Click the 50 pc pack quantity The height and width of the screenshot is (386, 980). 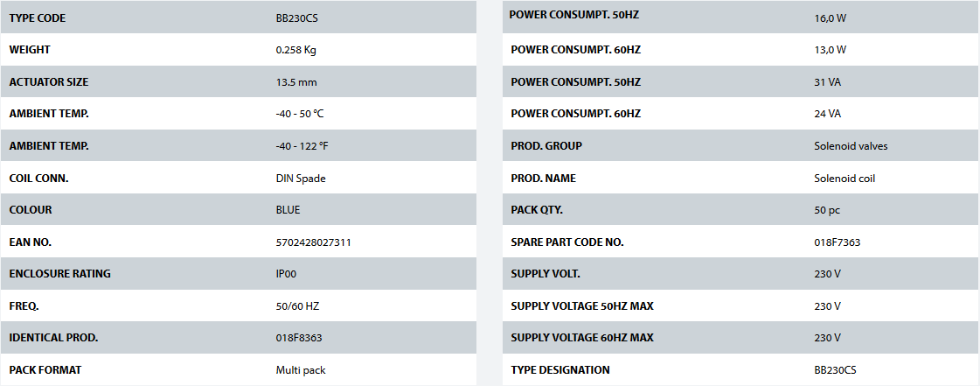pyautogui.click(x=827, y=210)
